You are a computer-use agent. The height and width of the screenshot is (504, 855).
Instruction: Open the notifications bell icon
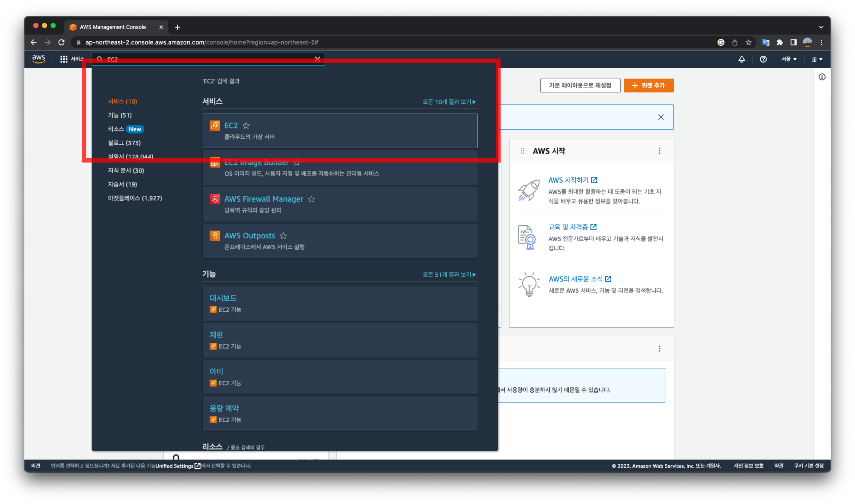[742, 59]
